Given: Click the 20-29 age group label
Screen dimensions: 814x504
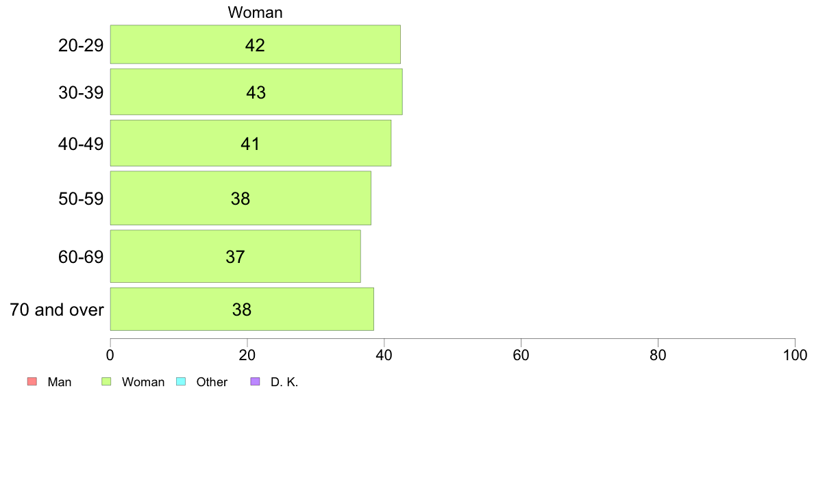Looking at the screenshot, I should coord(81,45).
